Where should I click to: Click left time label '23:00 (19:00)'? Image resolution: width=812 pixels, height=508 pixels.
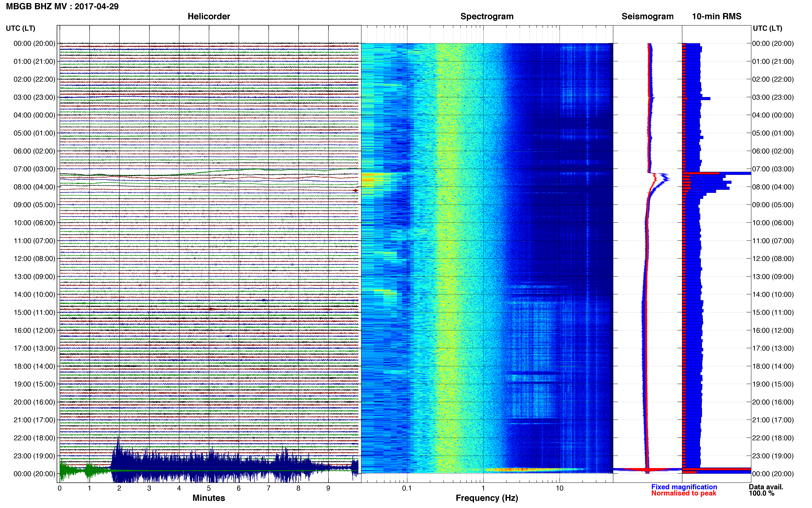point(34,456)
